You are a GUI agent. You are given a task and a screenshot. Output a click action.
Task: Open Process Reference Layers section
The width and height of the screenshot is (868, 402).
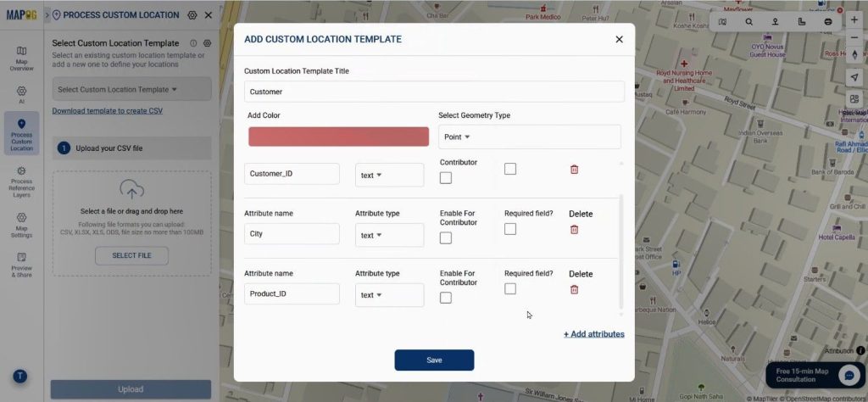coord(21,181)
